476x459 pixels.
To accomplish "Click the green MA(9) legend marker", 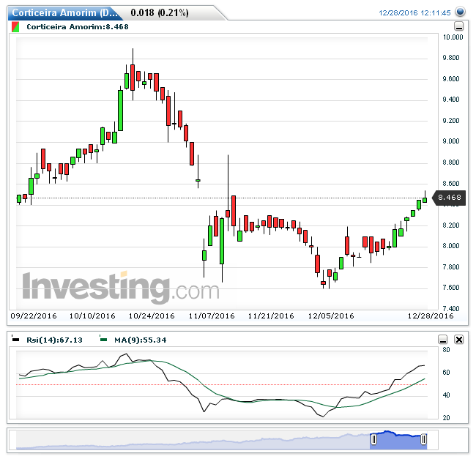I will point(103,338).
